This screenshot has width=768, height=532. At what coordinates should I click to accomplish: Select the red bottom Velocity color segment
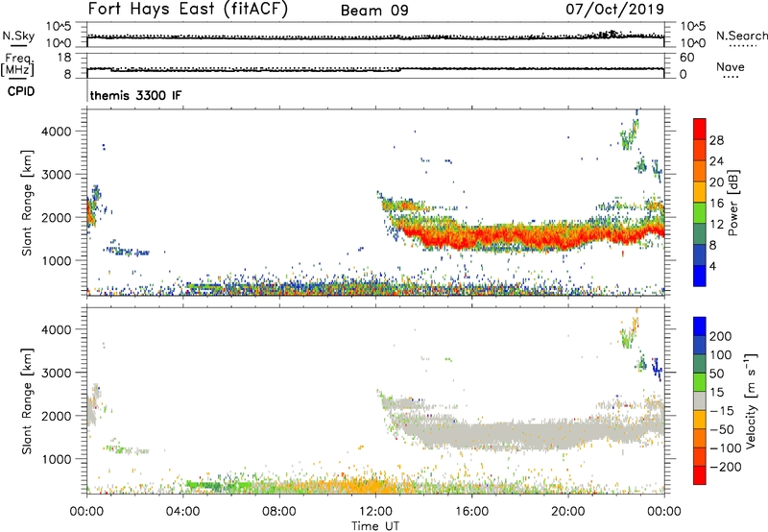(x=700, y=475)
